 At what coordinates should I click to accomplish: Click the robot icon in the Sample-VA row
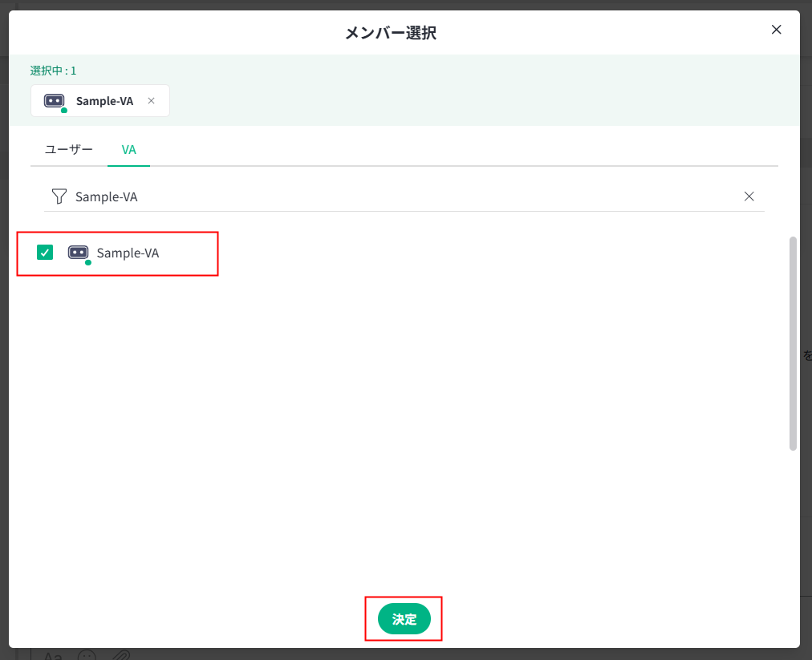[x=78, y=253]
